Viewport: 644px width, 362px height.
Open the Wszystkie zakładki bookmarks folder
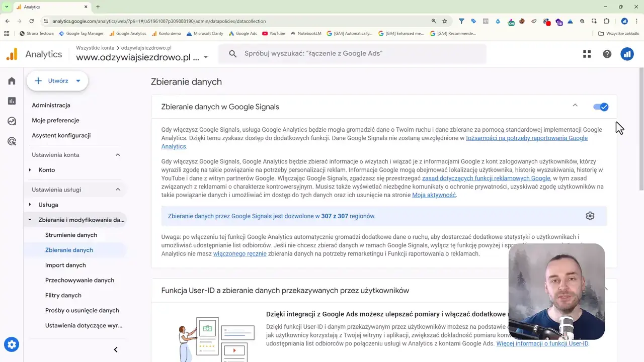tap(618, 34)
